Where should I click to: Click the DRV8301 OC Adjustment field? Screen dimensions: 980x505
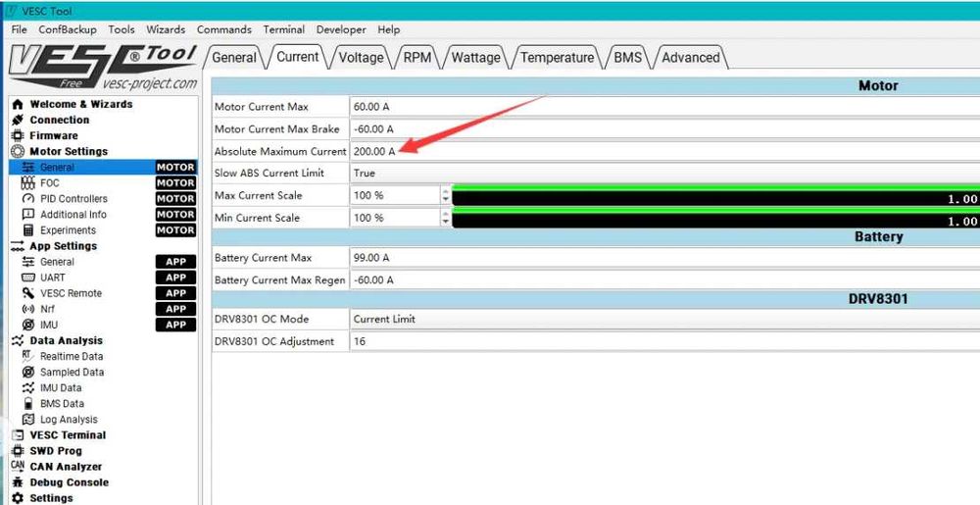pos(664,341)
